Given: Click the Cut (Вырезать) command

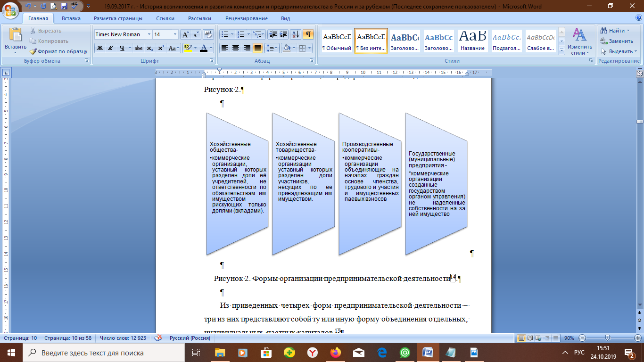Looking at the screenshot, I should tap(45, 31).
